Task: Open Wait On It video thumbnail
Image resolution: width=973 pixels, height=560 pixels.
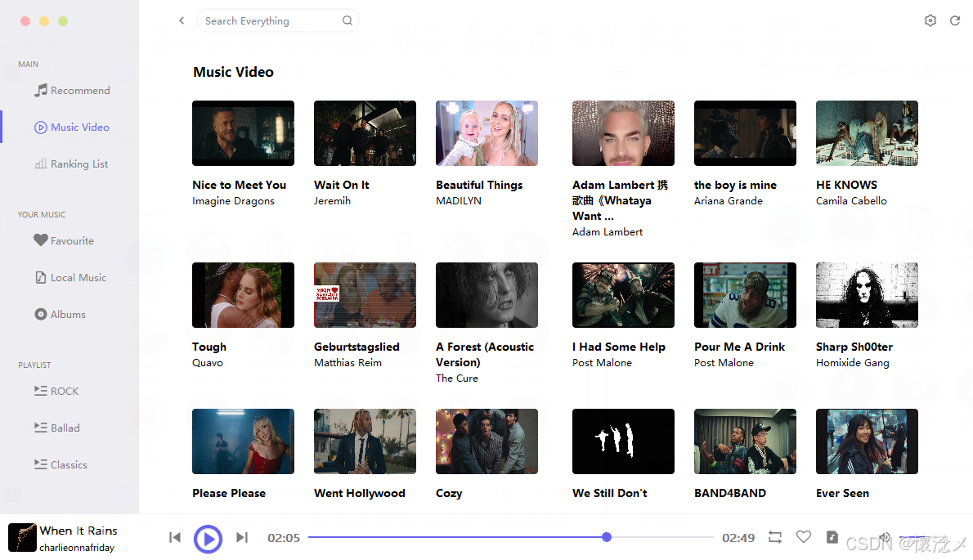Action: pyautogui.click(x=365, y=133)
